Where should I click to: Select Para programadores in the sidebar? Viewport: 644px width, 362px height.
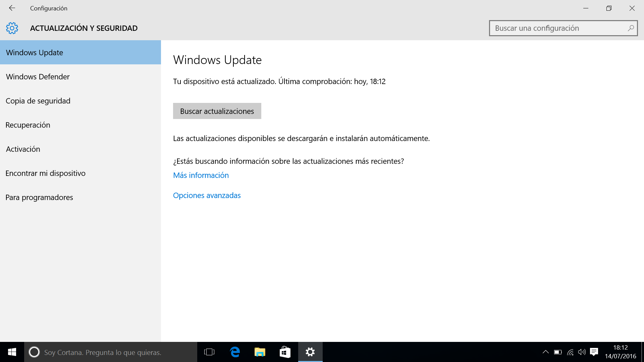(x=39, y=197)
